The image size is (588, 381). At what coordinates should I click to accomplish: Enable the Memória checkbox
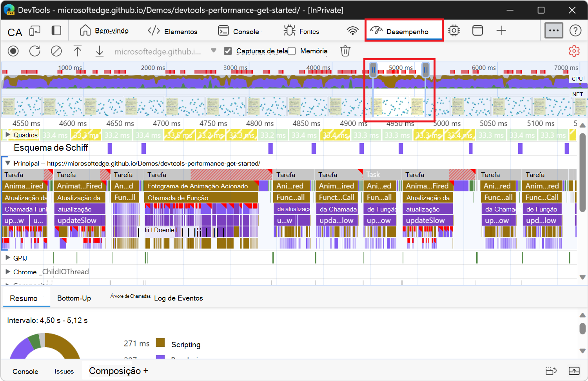[x=292, y=51]
